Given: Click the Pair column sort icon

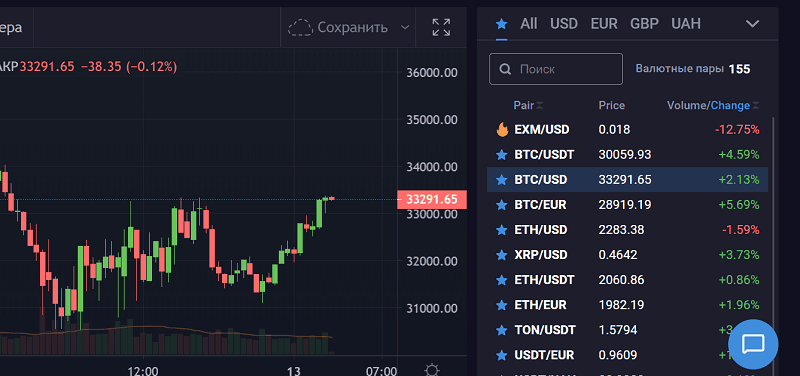Looking at the screenshot, I should pos(540,106).
